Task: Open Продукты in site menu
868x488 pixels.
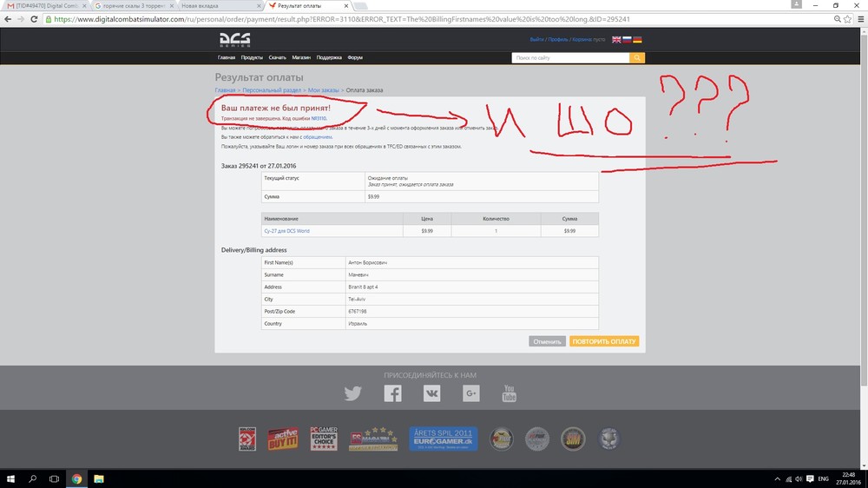Action: click(252, 57)
